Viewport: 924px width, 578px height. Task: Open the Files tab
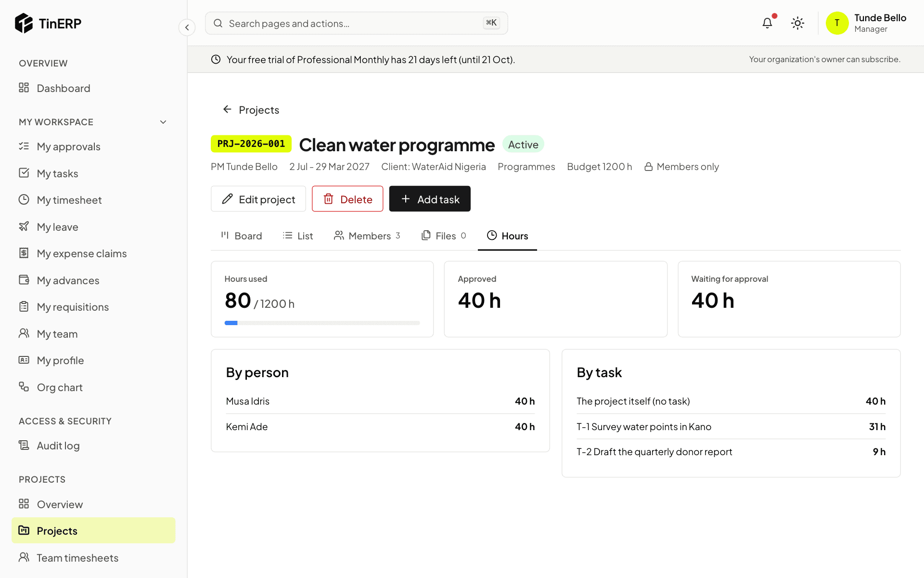coord(443,236)
